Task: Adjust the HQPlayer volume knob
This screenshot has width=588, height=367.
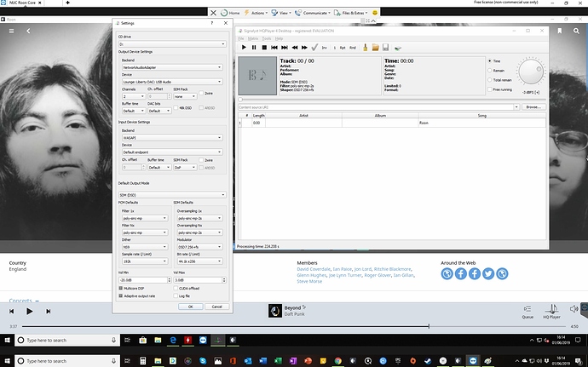Action: click(x=530, y=72)
